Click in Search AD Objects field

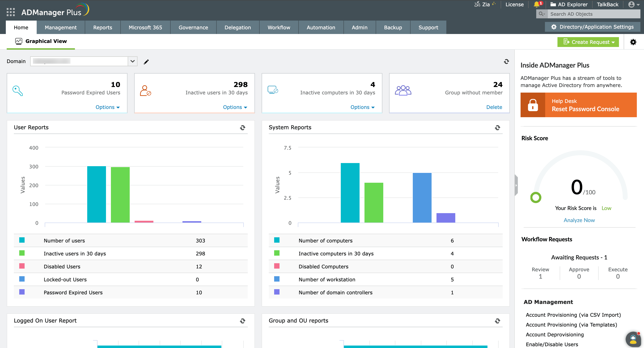click(x=594, y=14)
